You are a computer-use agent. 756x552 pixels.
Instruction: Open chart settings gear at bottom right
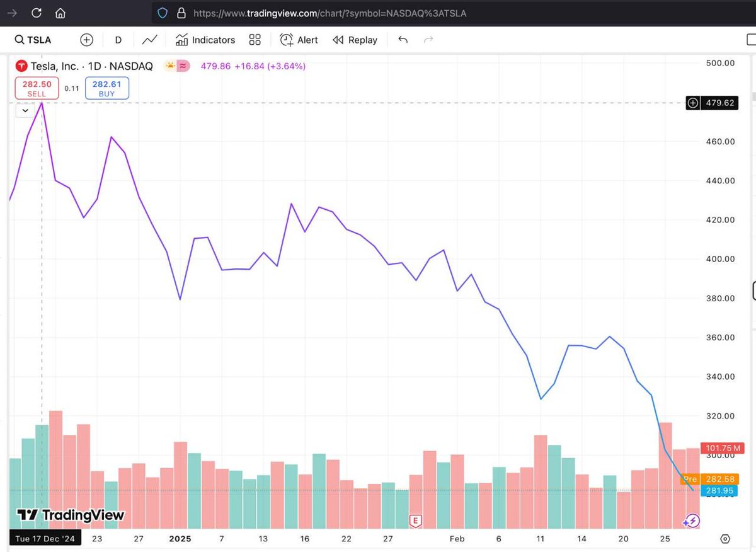pos(725,539)
